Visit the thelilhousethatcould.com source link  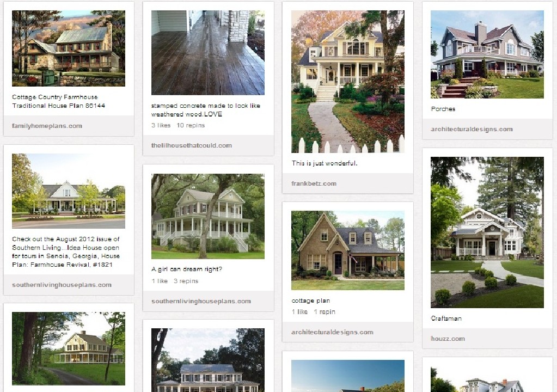pyautogui.click(x=192, y=145)
